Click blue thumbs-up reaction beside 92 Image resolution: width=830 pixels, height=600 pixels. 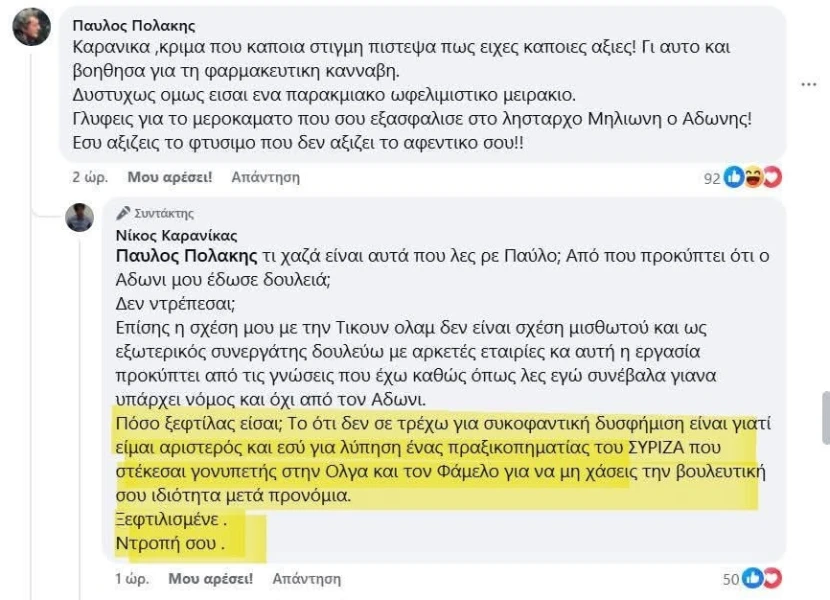pyautogui.click(x=735, y=177)
